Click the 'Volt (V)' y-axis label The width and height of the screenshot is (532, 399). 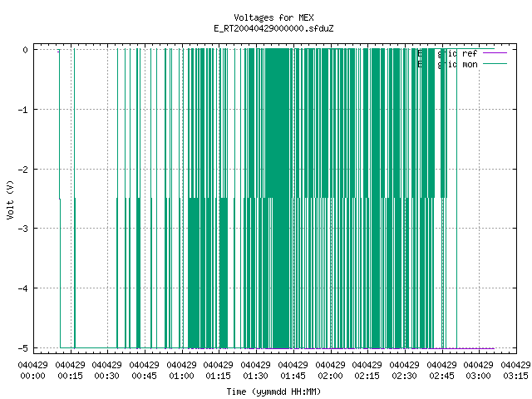pyautogui.click(x=10, y=199)
